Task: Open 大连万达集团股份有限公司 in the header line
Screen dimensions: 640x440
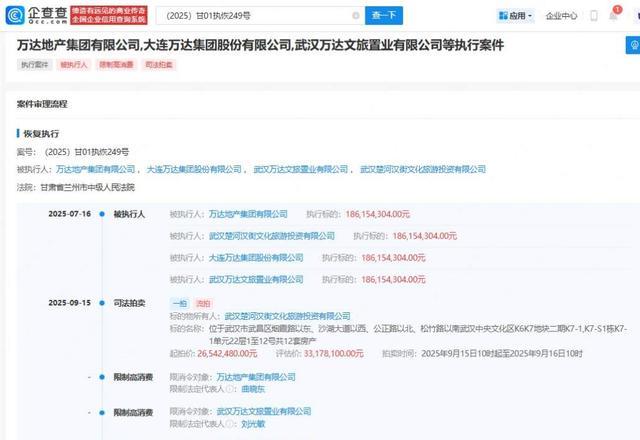Action: pos(194,169)
